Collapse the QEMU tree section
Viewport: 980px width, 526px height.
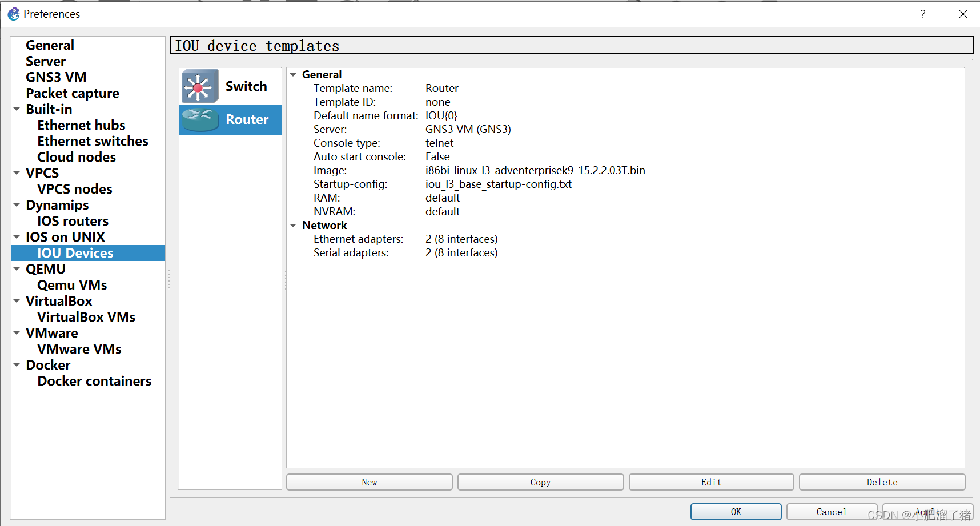[17, 269]
